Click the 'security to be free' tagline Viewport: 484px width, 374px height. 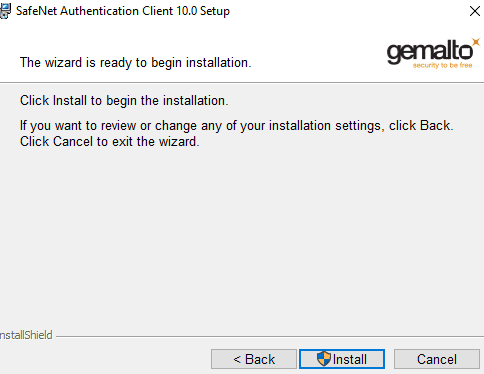[442, 65]
